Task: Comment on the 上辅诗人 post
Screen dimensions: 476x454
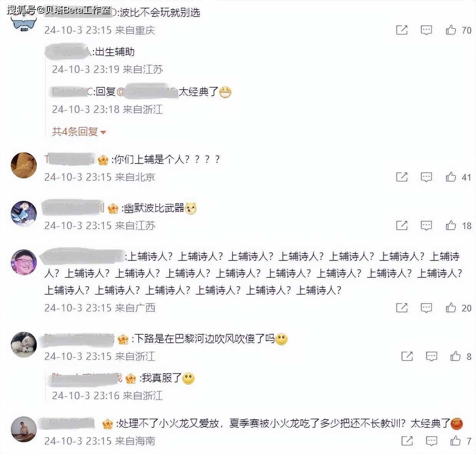Action: click(x=426, y=308)
